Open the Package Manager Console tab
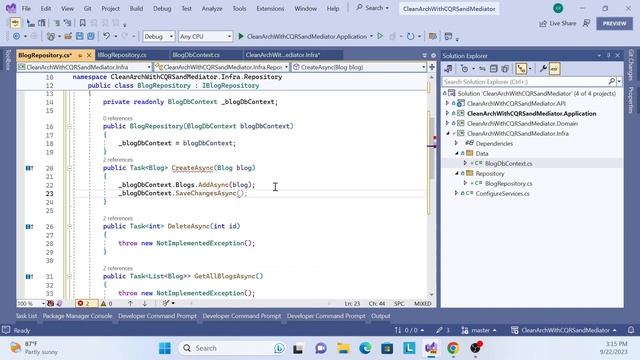 [77, 316]
